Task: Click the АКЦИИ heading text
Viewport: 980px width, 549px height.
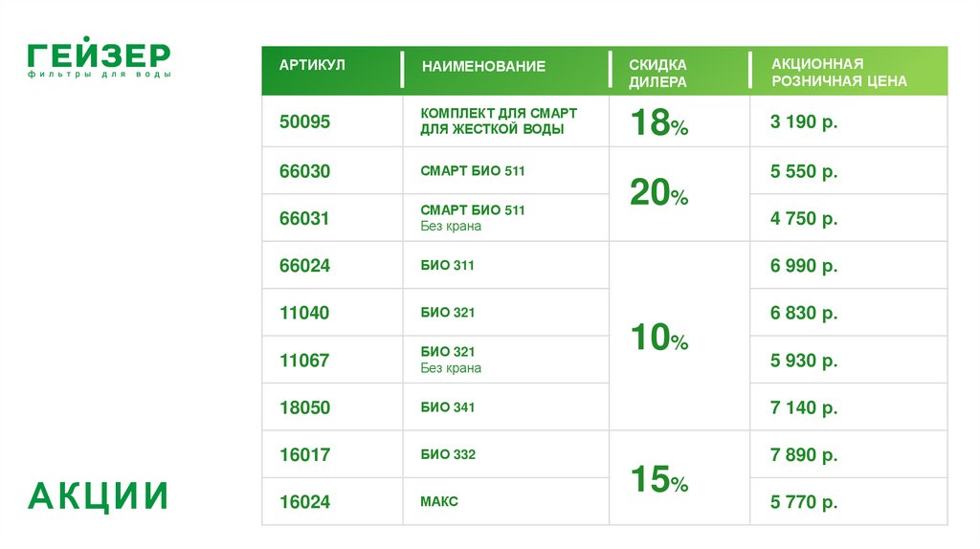Action: pyautogui.click(x=99, y=496)
